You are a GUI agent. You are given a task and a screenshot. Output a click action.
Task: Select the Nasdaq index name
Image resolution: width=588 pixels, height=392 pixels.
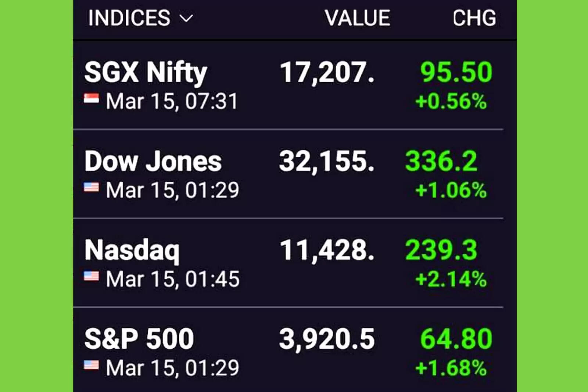pyautogui.click(x=132, y=250)
